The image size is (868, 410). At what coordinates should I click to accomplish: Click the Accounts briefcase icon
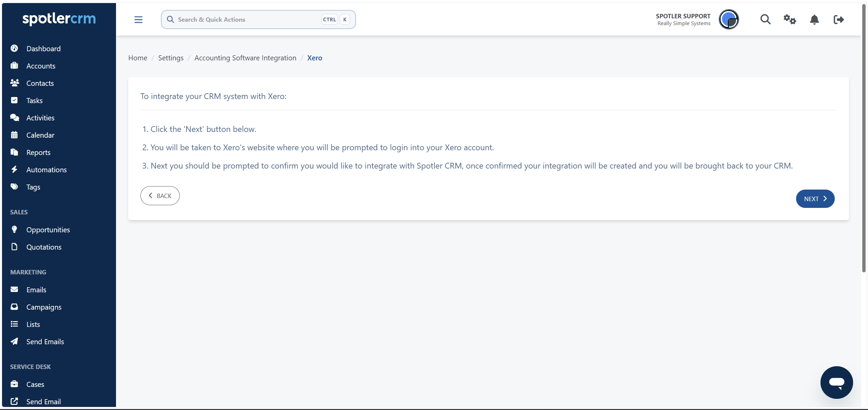(x=14, y=66)
